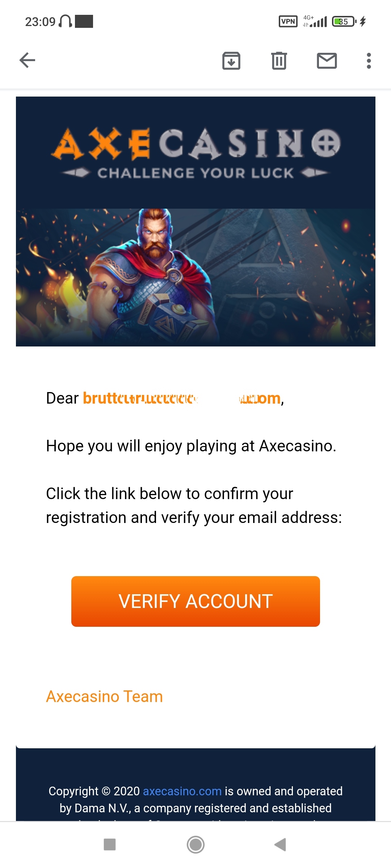391x868 pixels.
Task: Open the axecasino.com link
Action: tap(182, 791)
